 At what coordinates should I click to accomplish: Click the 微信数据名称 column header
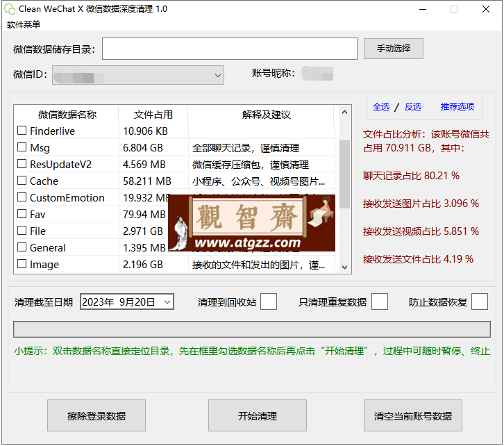pos(67,115)
